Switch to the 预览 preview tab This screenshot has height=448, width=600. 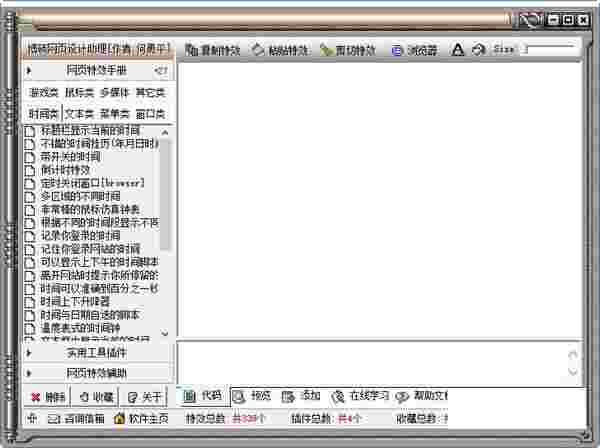[252, 396]
